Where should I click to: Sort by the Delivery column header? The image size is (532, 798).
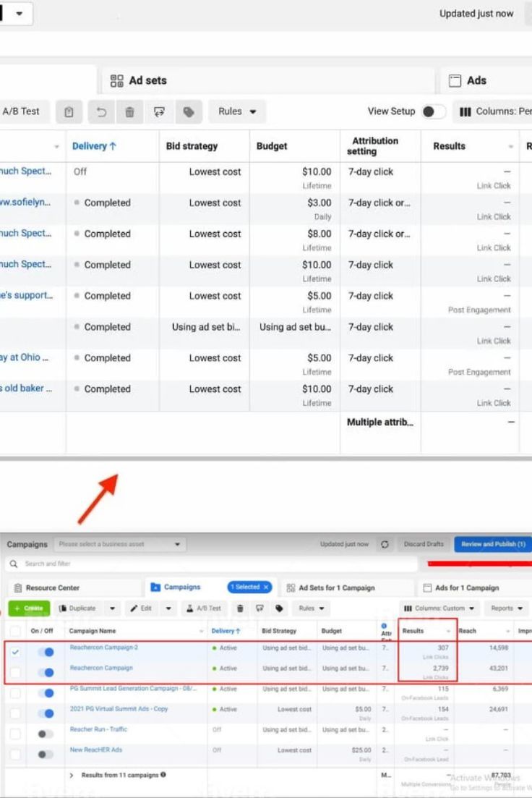coord(94,146)
